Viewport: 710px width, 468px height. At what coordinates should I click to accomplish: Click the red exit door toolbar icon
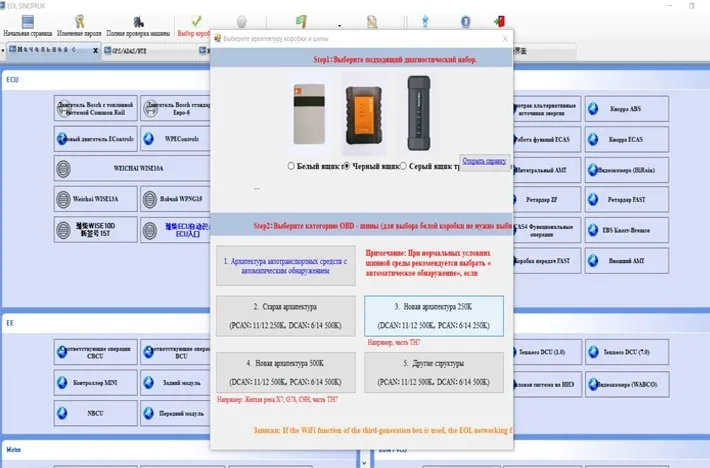[499, 21]
